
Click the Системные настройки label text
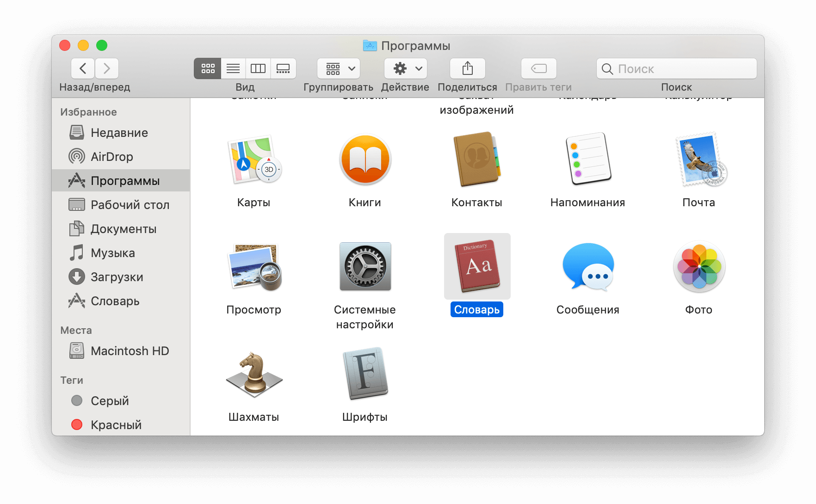point(365,317)
